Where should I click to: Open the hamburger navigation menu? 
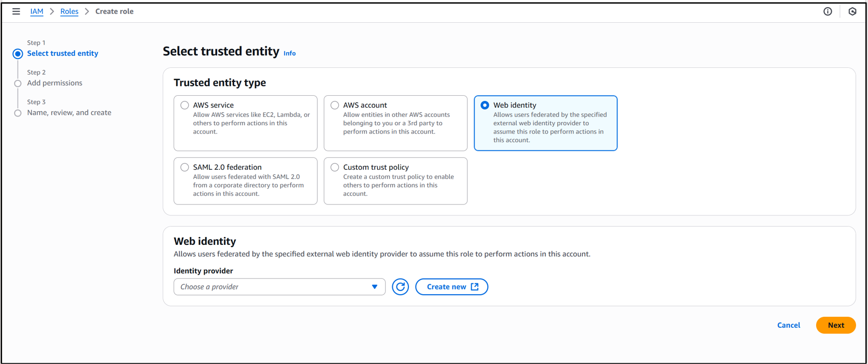[x=16, y=11]
